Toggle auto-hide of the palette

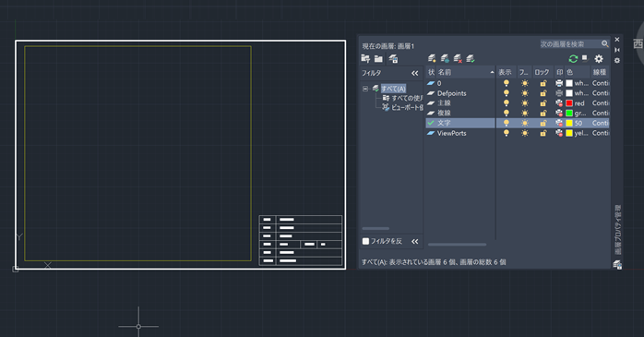point(617,50)
